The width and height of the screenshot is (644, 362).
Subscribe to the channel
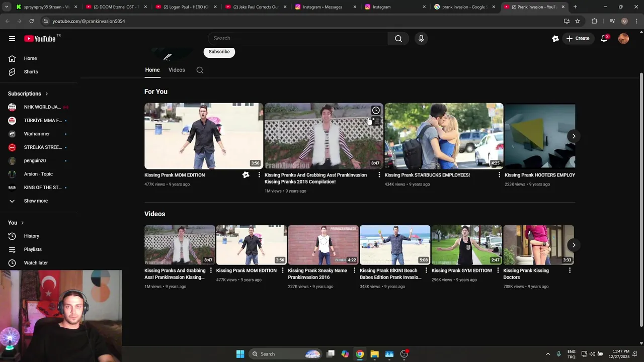point(219,52)
